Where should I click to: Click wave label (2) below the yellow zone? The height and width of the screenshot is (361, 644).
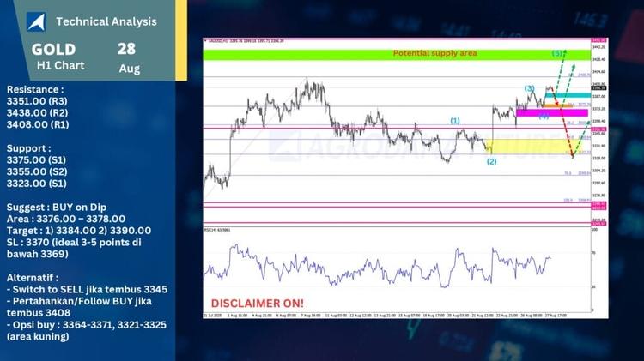coord(491,161)
